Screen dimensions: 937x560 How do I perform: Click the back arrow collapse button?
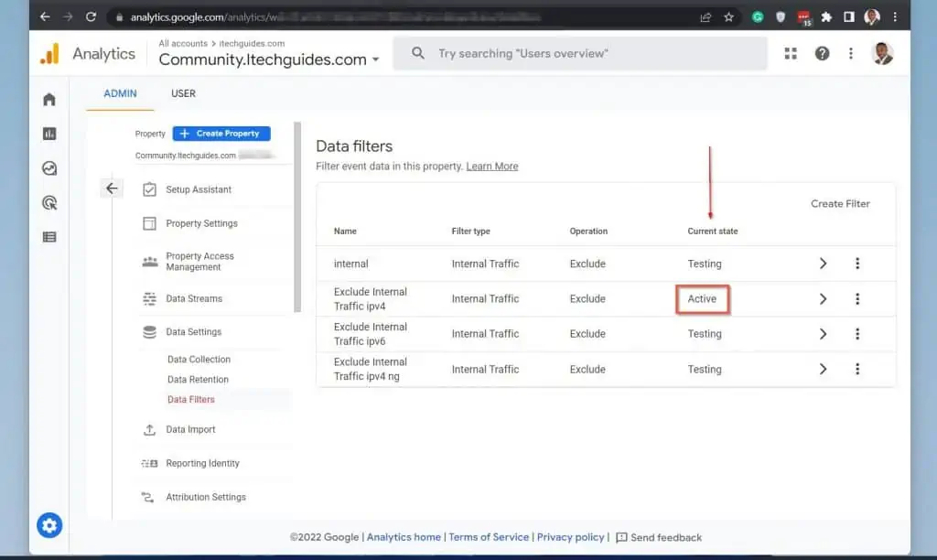coord(112,188)
